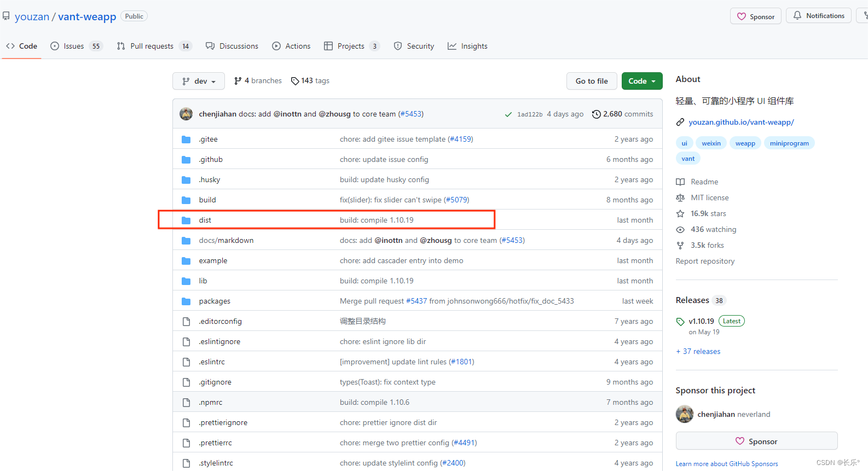This screenshot has width=868, height=471.
Task: Click chenjiahan's avatar in commit header
Action: [x=186, y=114]
